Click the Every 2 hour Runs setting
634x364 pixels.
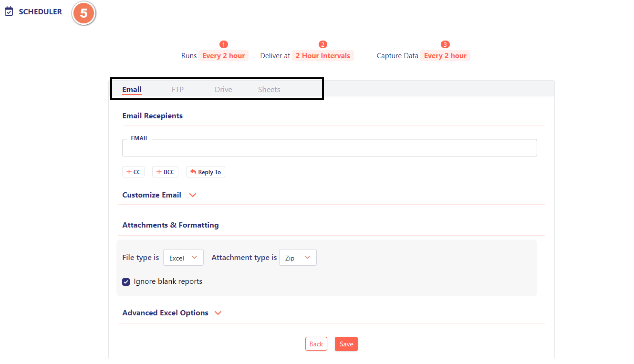tap(223, 56)
